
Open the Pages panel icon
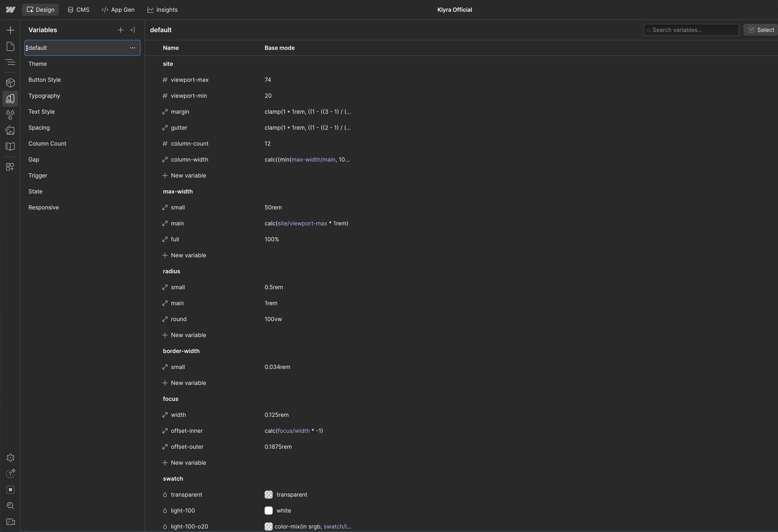[x=10, y=46]
